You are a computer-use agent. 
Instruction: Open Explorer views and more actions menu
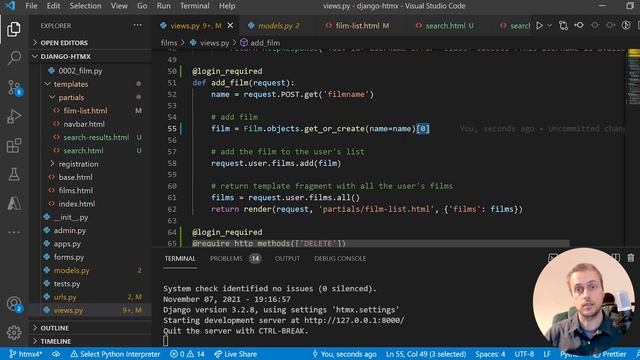(138, 25)
